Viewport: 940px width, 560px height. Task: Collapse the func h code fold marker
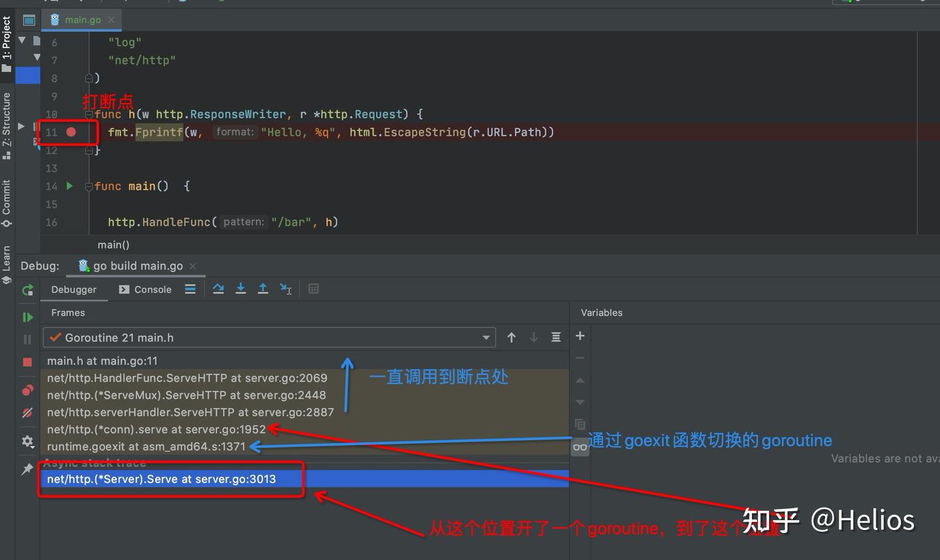pos(89,115)
